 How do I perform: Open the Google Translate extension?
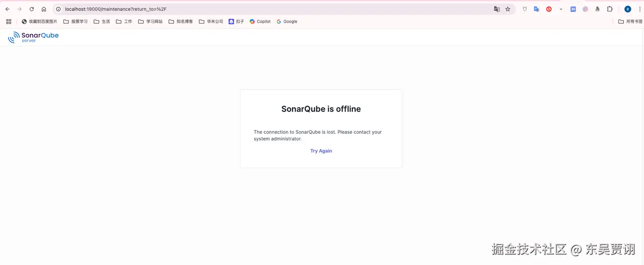(x=537, y=9)
